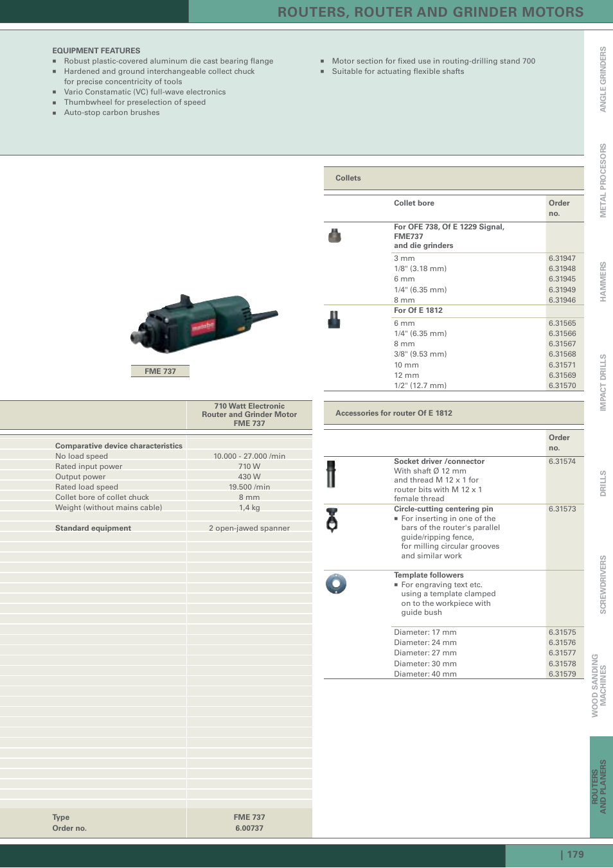Click the page title ROUTERS, ROUTER AND GRINDER MOTORS
613x868 pixels.
(431, 12)
